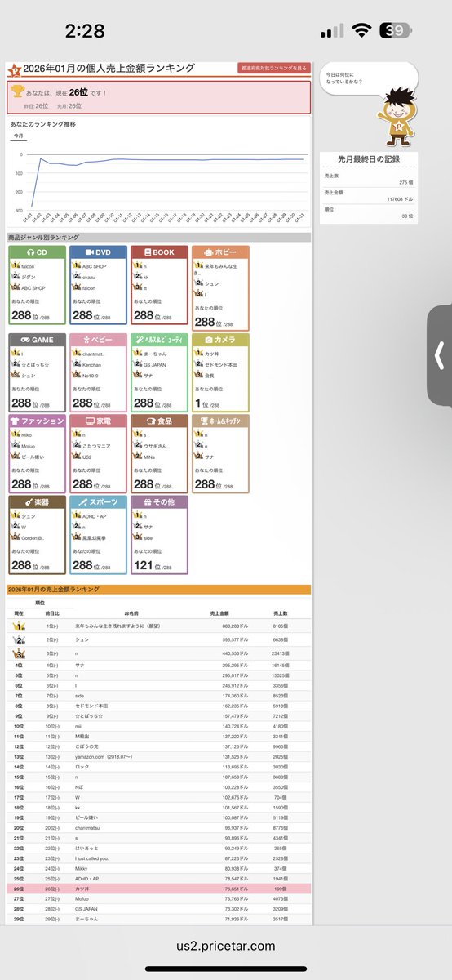Click the 現在 column header
Image resolution: width=452 pixels, height=980 pixels.
pos(19,612)
